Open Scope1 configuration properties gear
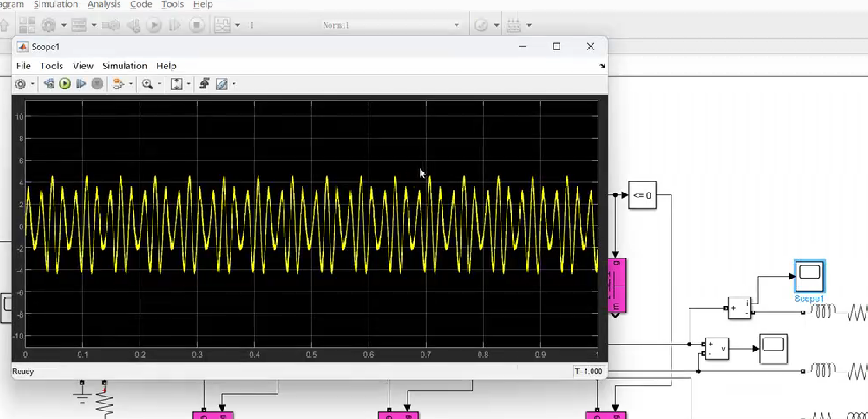868x419 pixels. pyautogui.click(x=20, y=84)
